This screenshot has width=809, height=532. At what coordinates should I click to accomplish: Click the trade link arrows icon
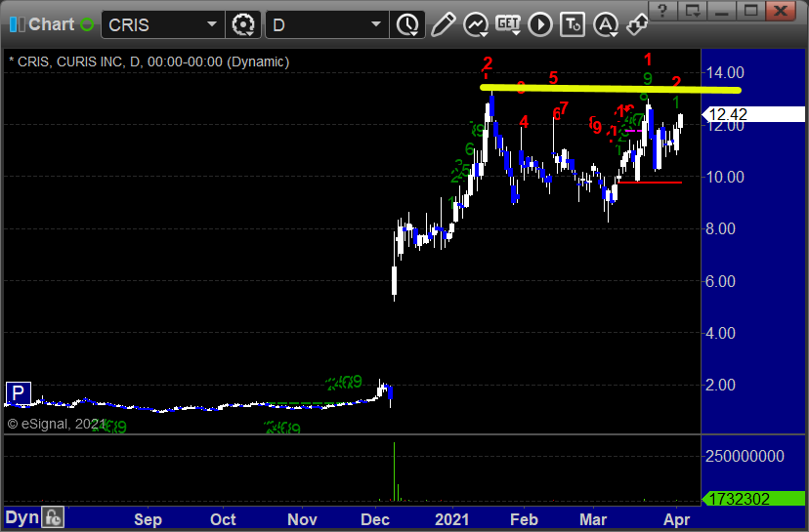click(x=637, y=24)
